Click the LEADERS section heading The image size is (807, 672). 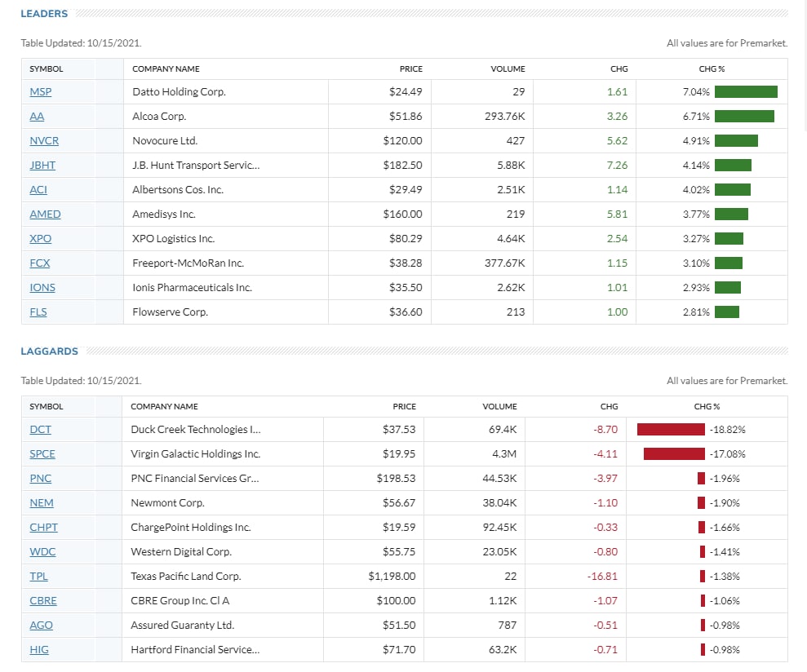(44, 13)
